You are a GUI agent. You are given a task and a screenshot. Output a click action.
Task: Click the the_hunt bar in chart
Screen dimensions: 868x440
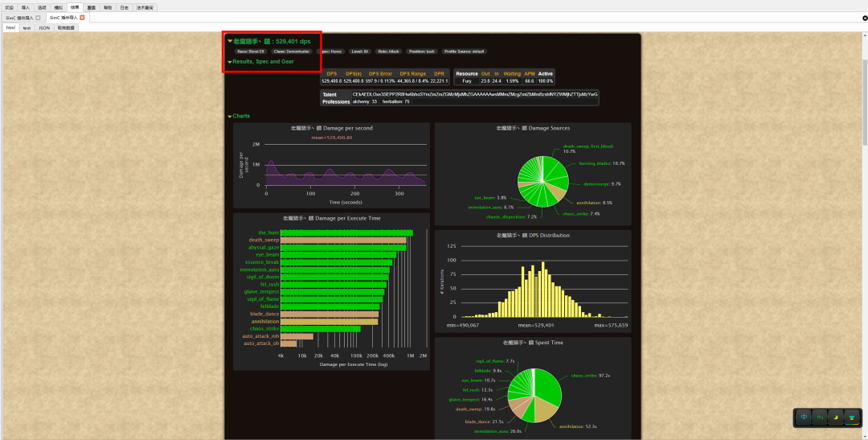point(346,233)
